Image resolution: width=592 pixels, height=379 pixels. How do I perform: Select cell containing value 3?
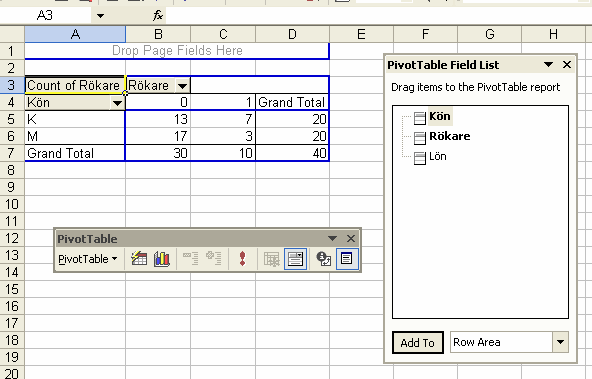coord(223,136)
